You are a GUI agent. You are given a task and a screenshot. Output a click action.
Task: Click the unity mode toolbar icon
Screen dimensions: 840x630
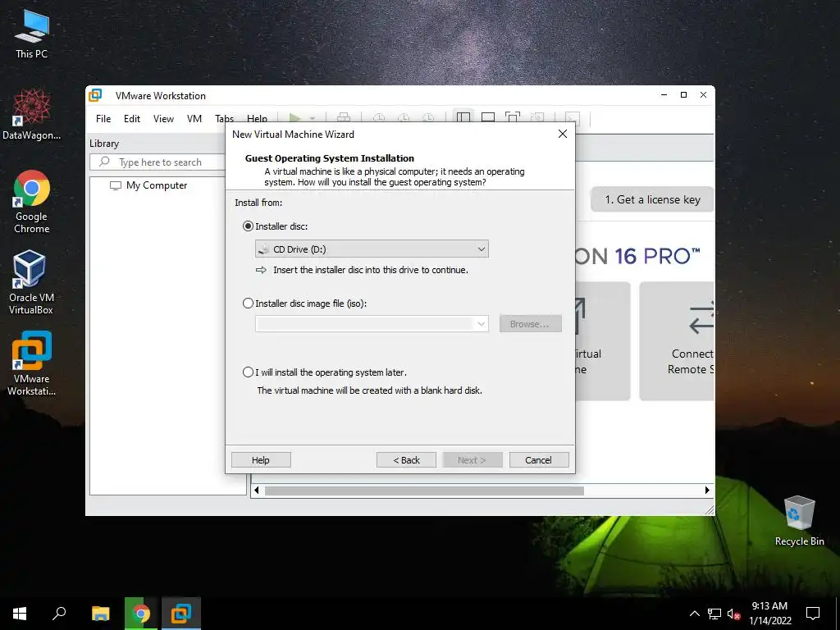click(x=537, y=117)
